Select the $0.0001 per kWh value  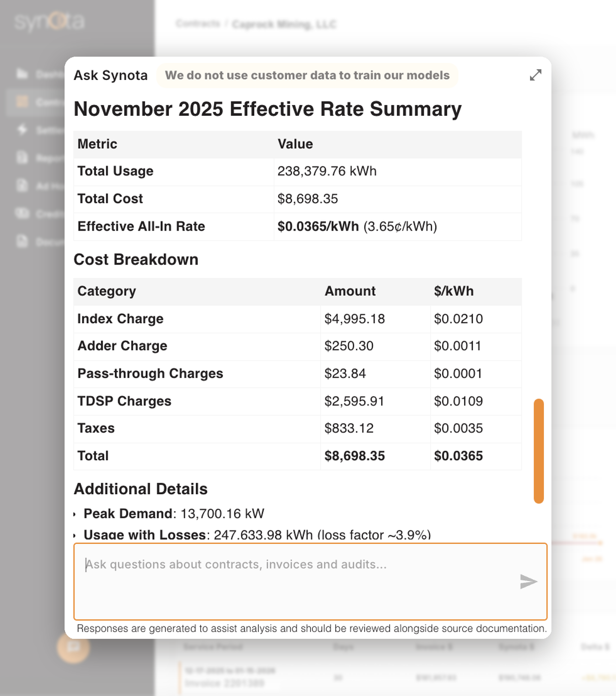point(458,374)
